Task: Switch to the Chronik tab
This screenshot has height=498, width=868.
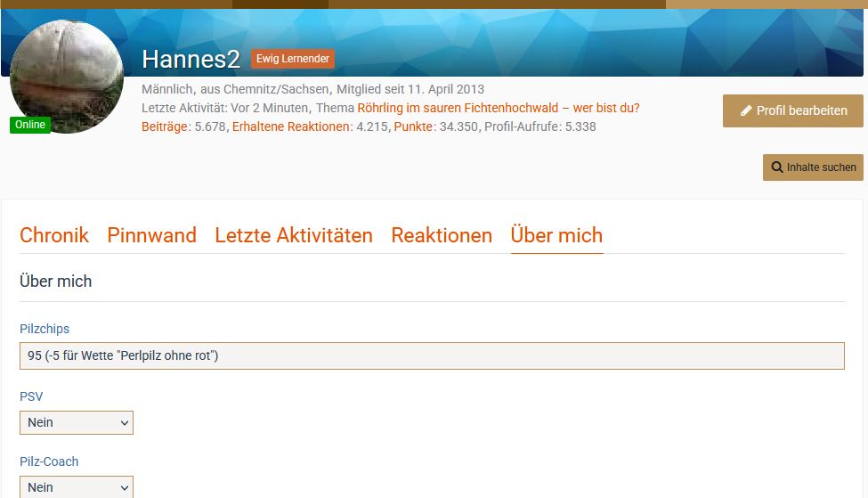Action: pyautogui.click(x=54, y=235)
